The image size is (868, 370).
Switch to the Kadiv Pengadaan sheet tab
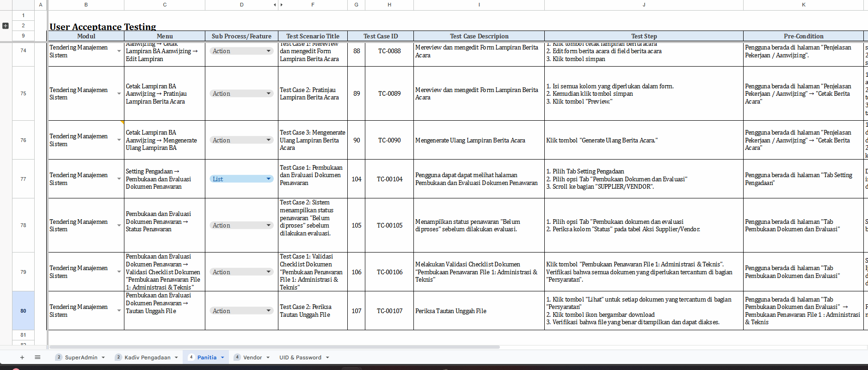(147, 358)
